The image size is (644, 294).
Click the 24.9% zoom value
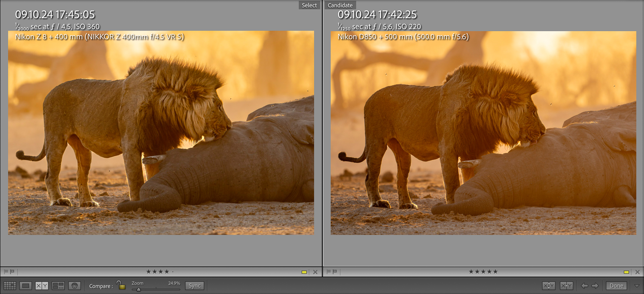(x=174, y=283)
